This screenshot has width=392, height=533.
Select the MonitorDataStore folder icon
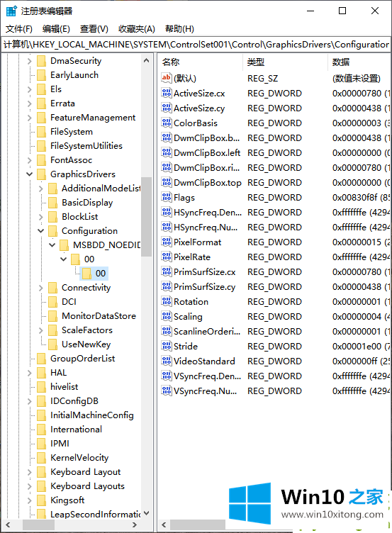pyautogui.click(x=52, y=316)
